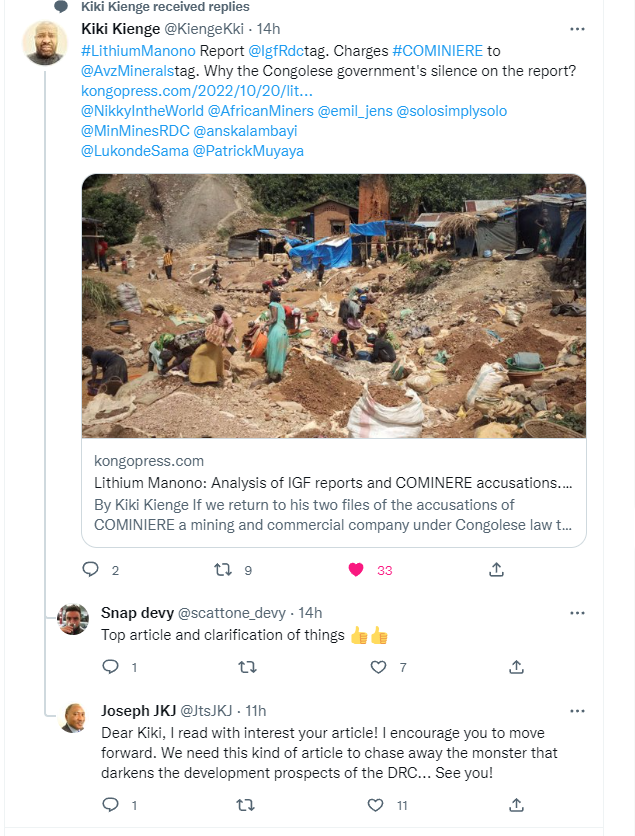The height and width of the screenshot is (836, 635).
Task: Unlike Kiki Kienge's tweet with 33 likes
Action: [x=355, y=570]
